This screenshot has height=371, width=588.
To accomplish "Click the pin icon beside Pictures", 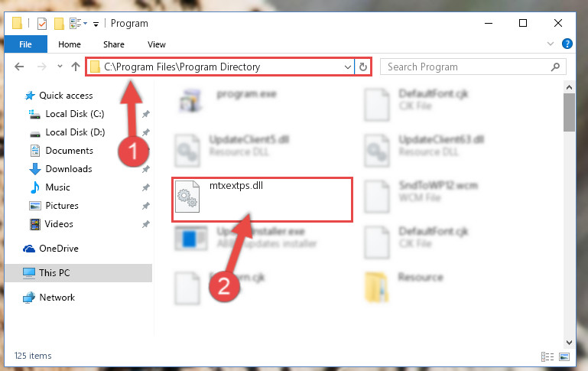I will tap(146, 206).
